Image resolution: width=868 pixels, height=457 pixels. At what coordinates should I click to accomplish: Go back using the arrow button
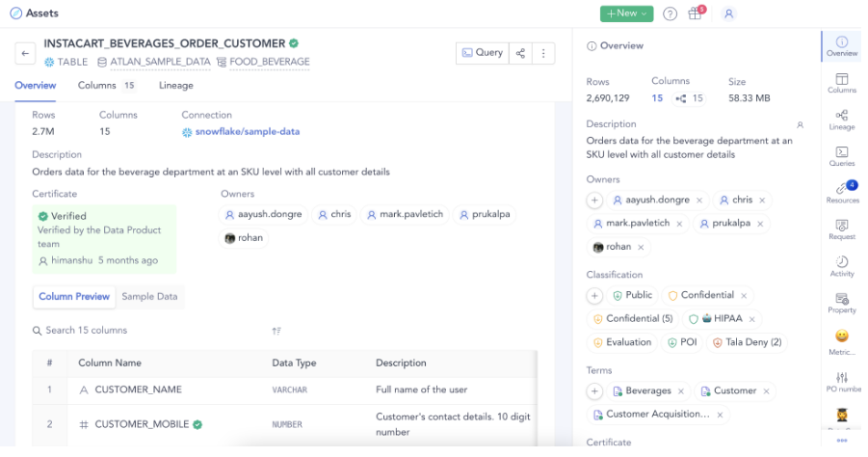[x=25, y=53]
